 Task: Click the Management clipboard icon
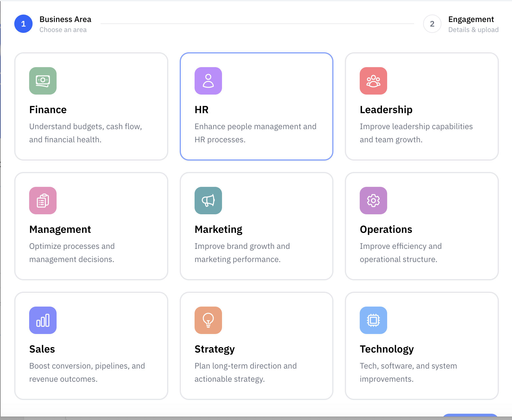43,201
